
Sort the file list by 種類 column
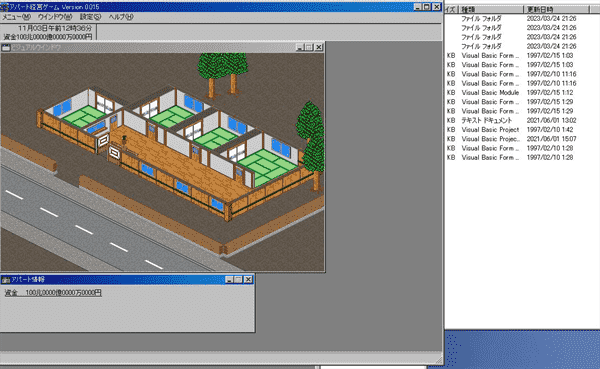coord(491,9)
